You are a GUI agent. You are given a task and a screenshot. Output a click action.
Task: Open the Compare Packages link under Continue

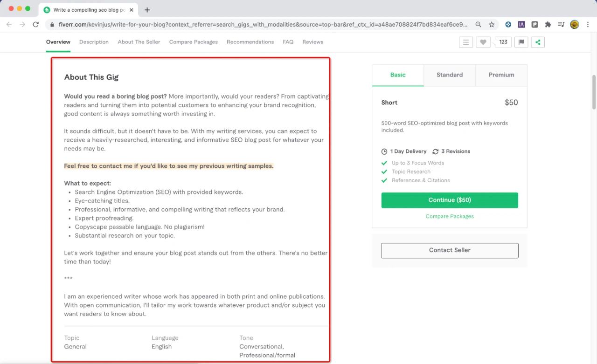pos(450,216)
